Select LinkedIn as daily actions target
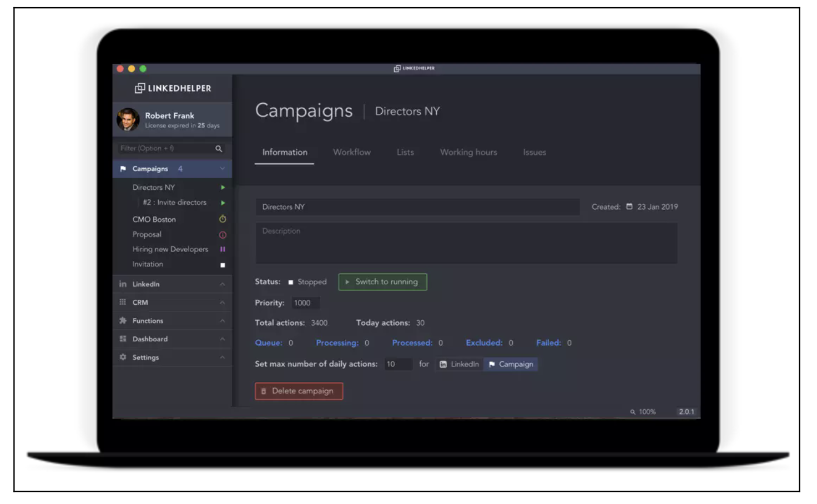This screenshot has width=817, height=504. coord(458,364)
